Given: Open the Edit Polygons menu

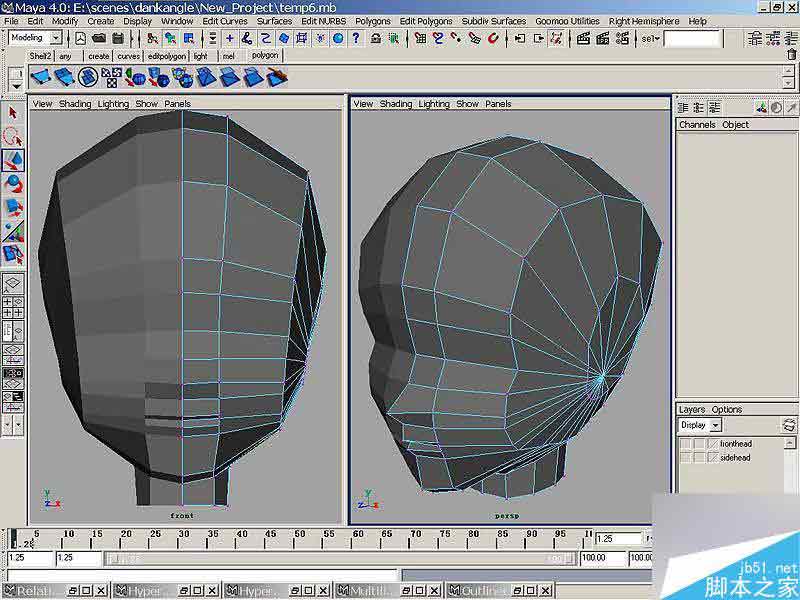Looking at the screenshot, I should coord(425,21).
